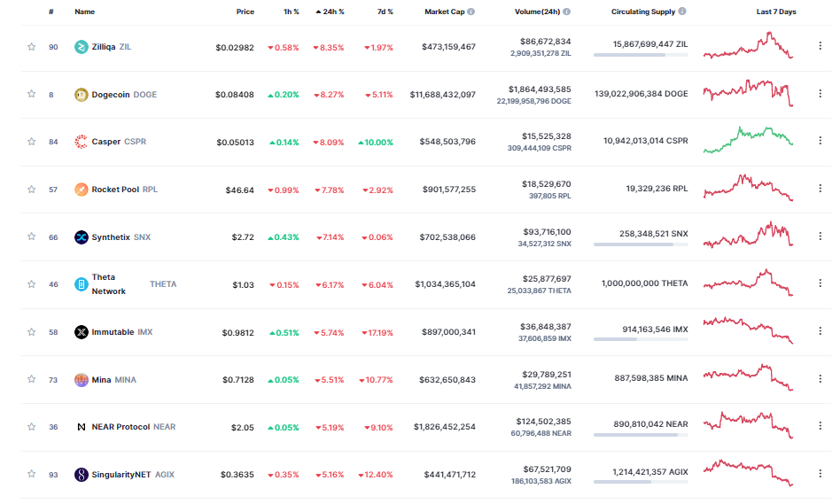Expand SingularityNET options menu
Image resolution: width=840 pixels, height=504 pixels.
(820, 474)
